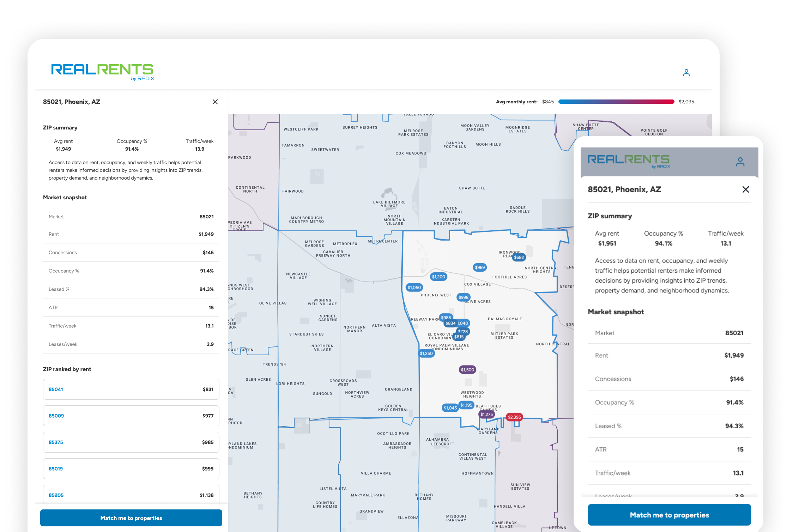This screenshot has width=793, height=532.
Task: Click the Traffic/week 13.1 row in mobile snapshot
Action: (x=669, y=473)
